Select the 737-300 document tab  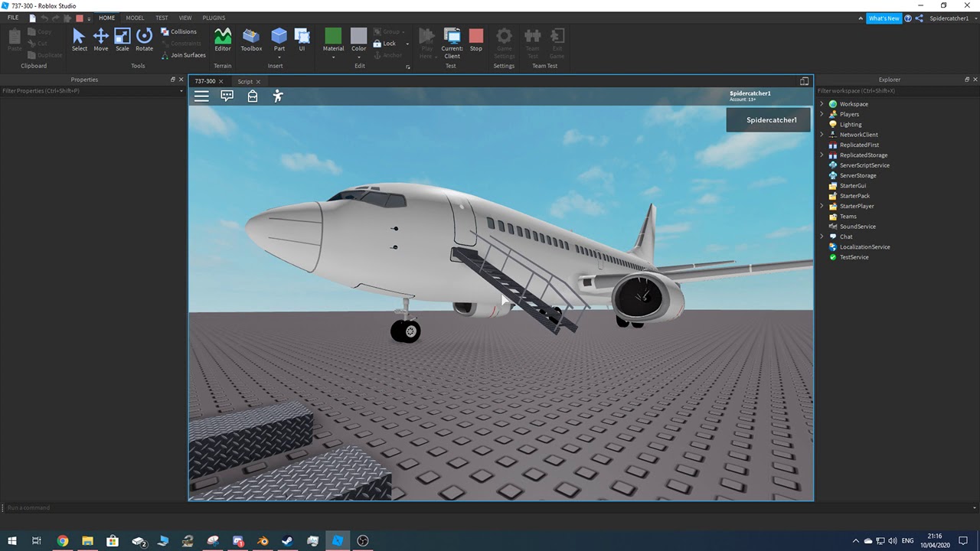(204, 81)
